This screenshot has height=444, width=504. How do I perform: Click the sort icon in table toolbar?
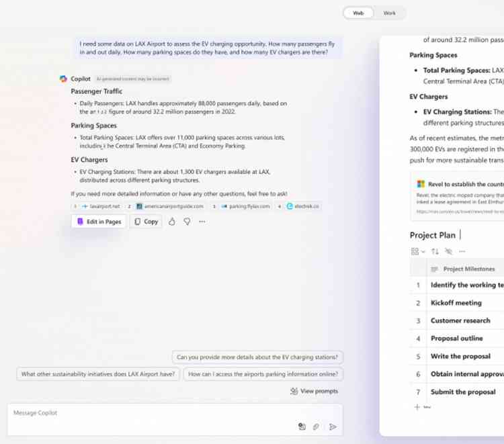click(435, 252)
